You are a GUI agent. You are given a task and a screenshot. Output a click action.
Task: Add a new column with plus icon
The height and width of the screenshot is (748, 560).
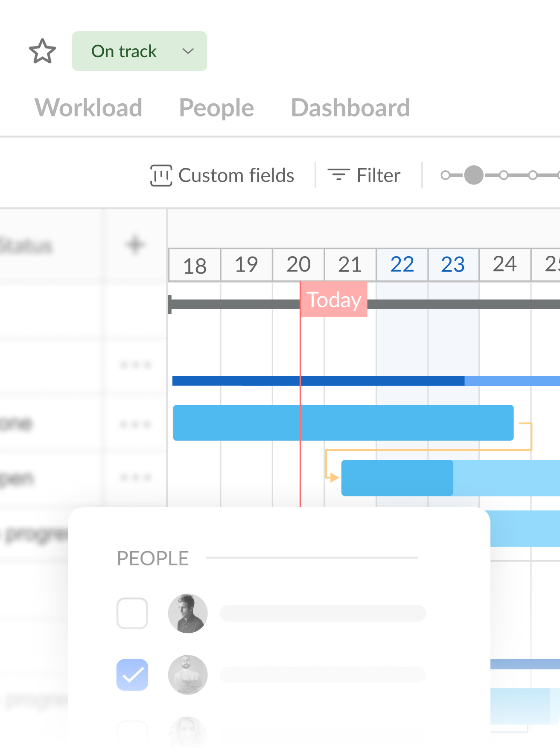[x=135, y=245]
